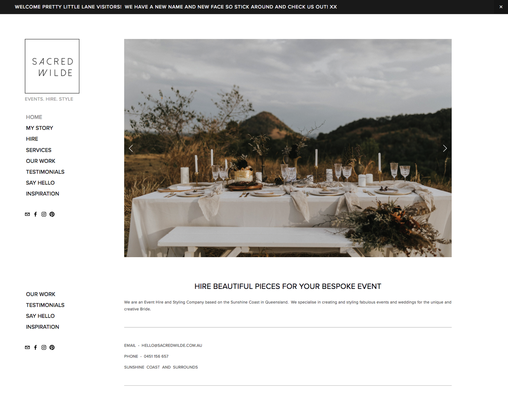Screen dimensions: 508x420
Task: Show the next slideshow image
Action: 445,148
